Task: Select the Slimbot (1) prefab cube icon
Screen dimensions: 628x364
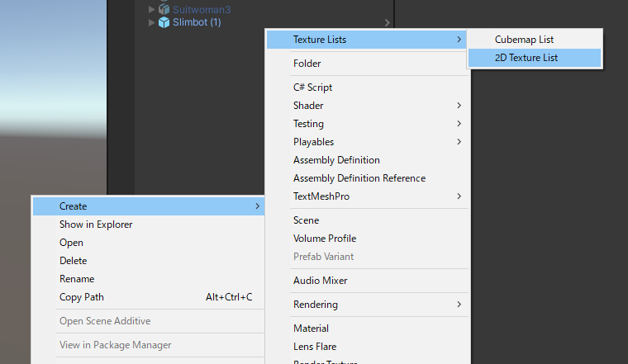Action: point(164,22)
